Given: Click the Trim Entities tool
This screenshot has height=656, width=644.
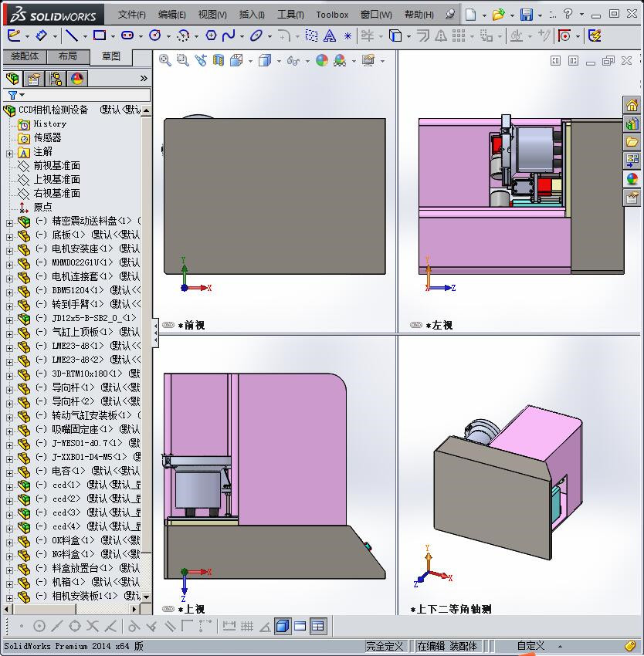Looking at the screenshot, I should [368, 36].
